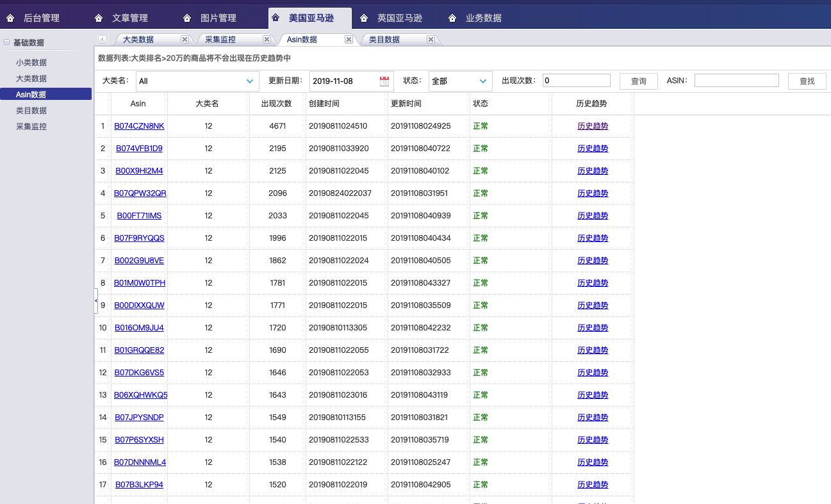
Task: Close the 大类数据 tab
Action: [x=185, y=39]
